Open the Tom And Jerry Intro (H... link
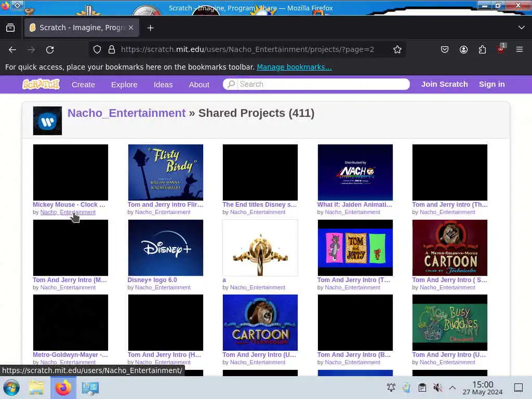The height and width of the screenshot is (399, 532). point(164,355)
